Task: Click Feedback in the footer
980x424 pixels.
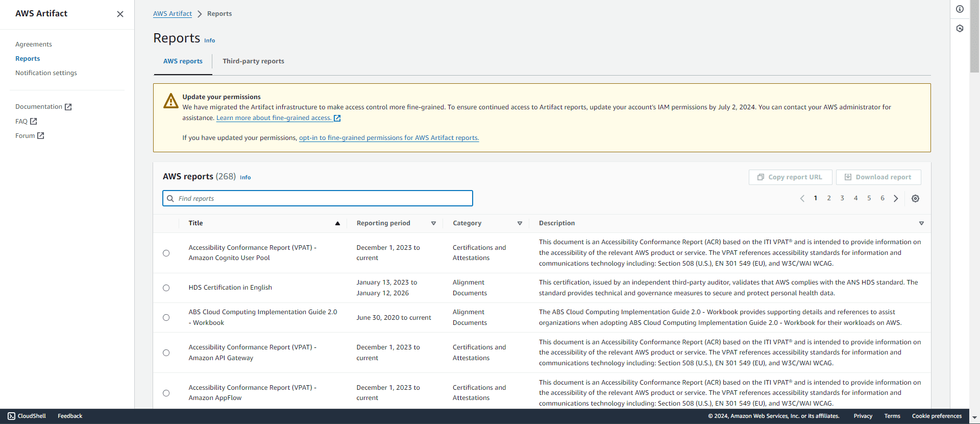Action: coord(70,416)
